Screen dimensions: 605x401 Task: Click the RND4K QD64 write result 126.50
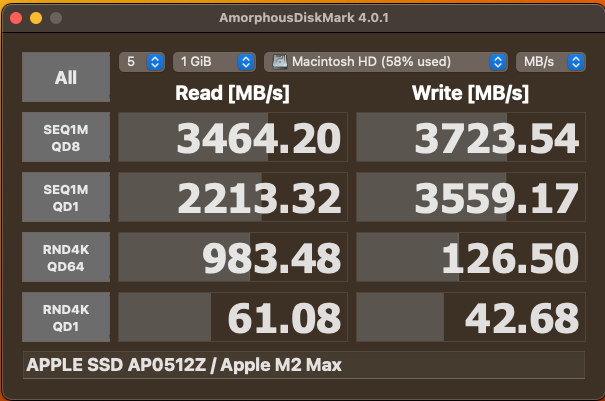click(470, 258)
